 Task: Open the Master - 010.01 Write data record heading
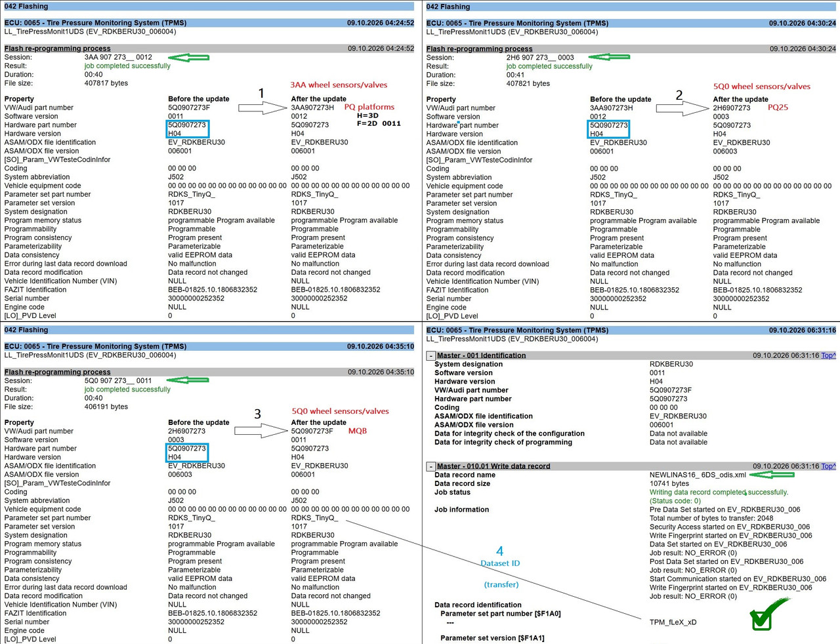tap(493, 467)
